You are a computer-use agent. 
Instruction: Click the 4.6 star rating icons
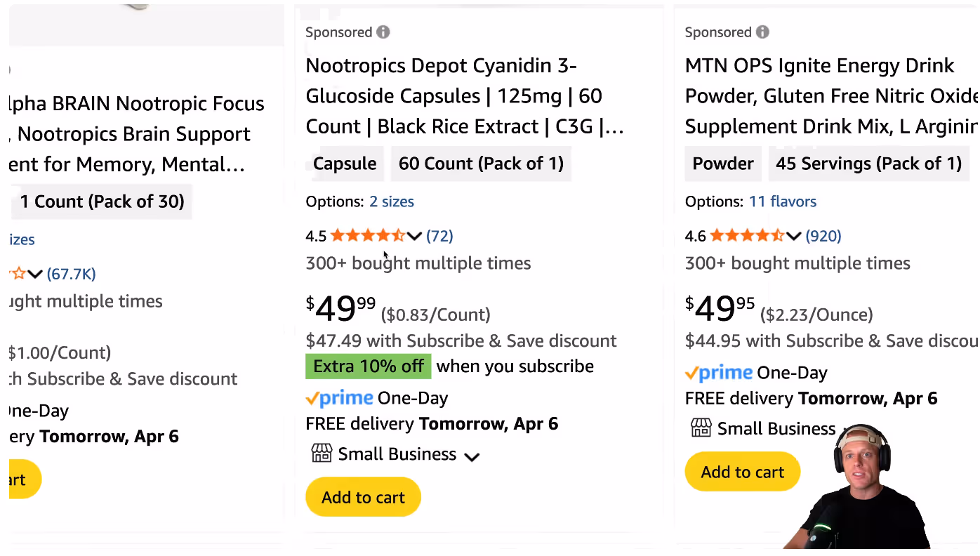point(747,236)
